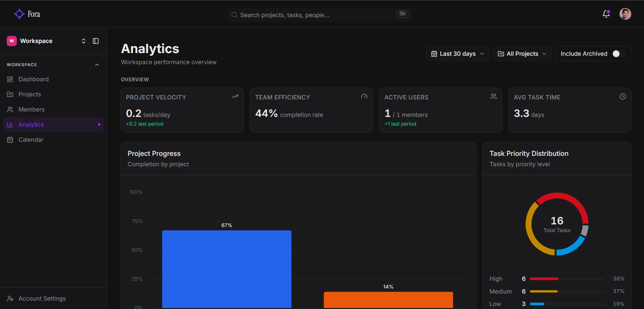Screen dimensions: 644x309
Task: Click the pink W workspace badge
Action: pyautogui.click(x=12, y=41)
